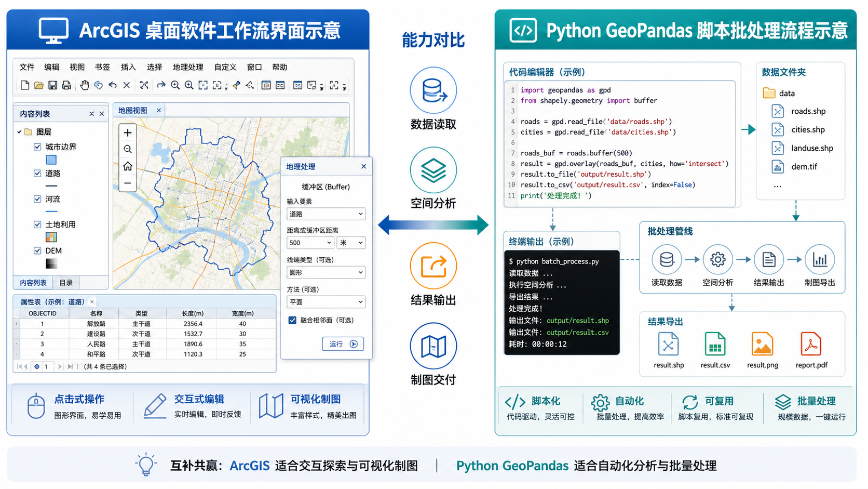Image resolution: width=868 pixels, height=489 pixels.
Task: Open the 线端类型 dropdown showing 圆形
Action: coord(326,272)
